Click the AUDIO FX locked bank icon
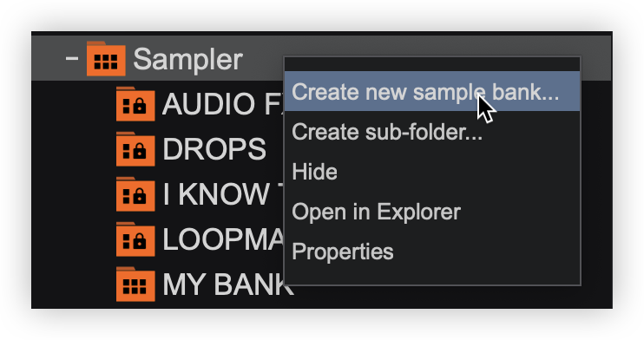Viewport: 644px width, 340px height. click(x=135, y=104)
